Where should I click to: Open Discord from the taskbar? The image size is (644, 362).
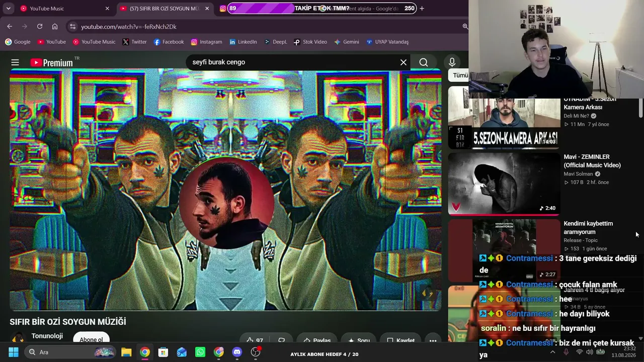point(237,352)
